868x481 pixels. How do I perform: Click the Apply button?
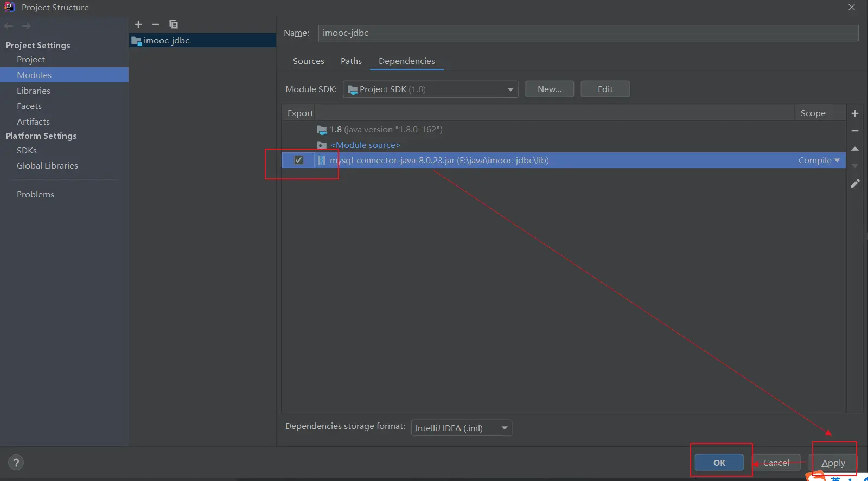pyautogui.click(x=833, y=463)
